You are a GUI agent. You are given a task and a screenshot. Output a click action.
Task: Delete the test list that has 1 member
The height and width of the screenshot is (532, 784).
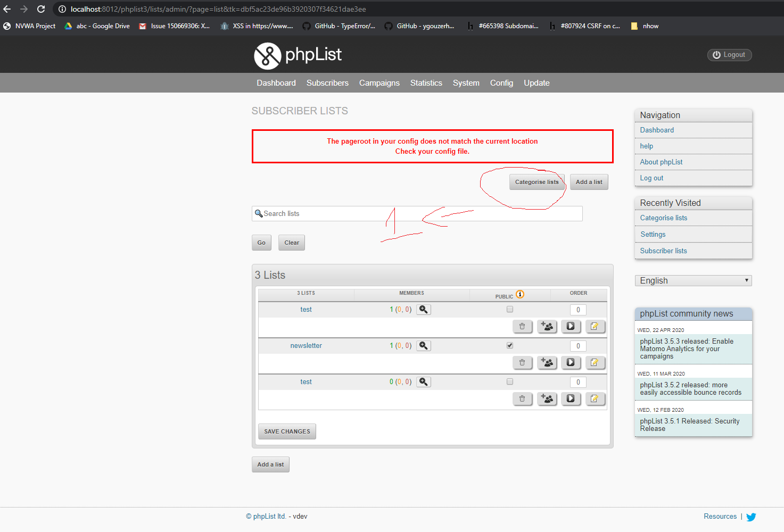522,327
